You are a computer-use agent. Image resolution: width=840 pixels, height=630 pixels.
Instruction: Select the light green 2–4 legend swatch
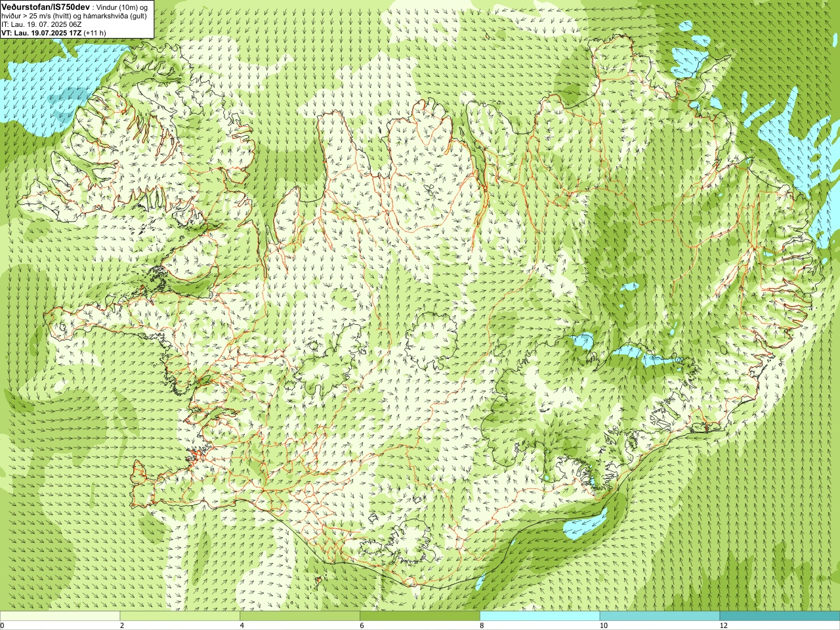pyautogui.click(x=180, y=616)
